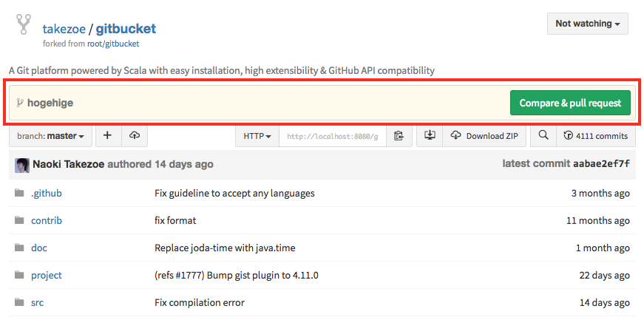Image resolution: width=644 pixels, height=320 pixels.
Task: Open the doc folder
Action: 39,248
